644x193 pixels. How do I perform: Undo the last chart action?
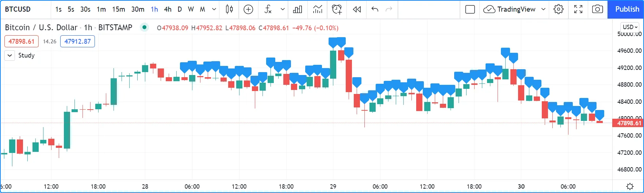375,9
